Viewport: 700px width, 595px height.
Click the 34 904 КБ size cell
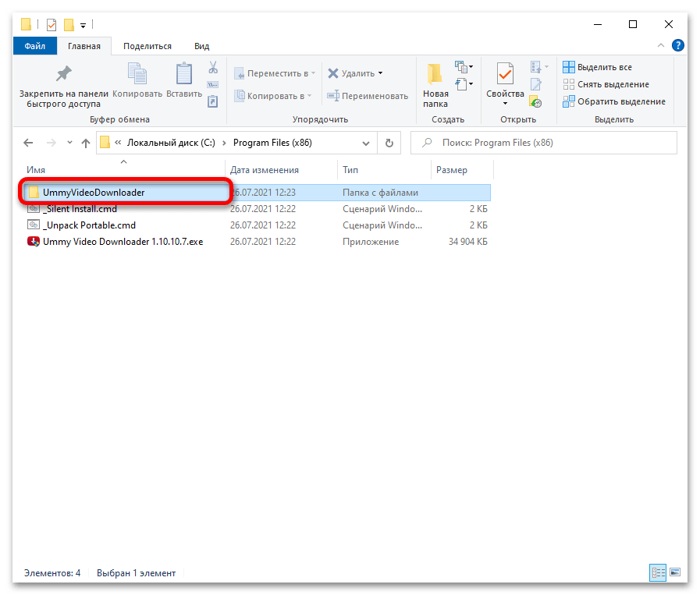pos(468,242)
